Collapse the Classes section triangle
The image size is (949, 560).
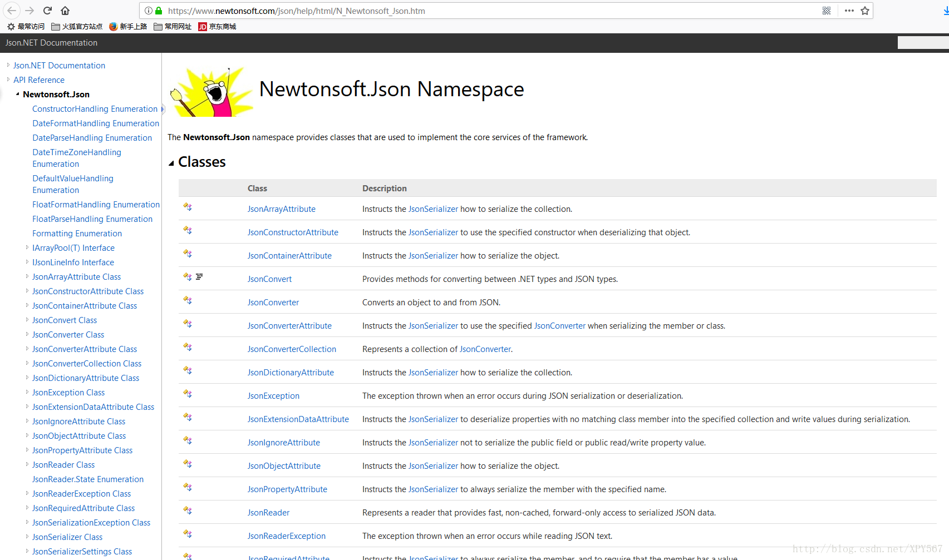point(171,163)
